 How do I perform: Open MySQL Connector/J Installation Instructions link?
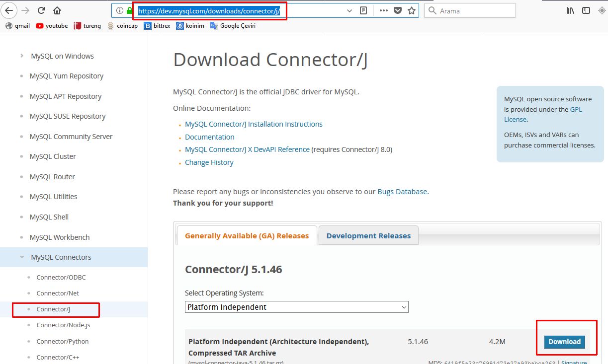[254, 124]
